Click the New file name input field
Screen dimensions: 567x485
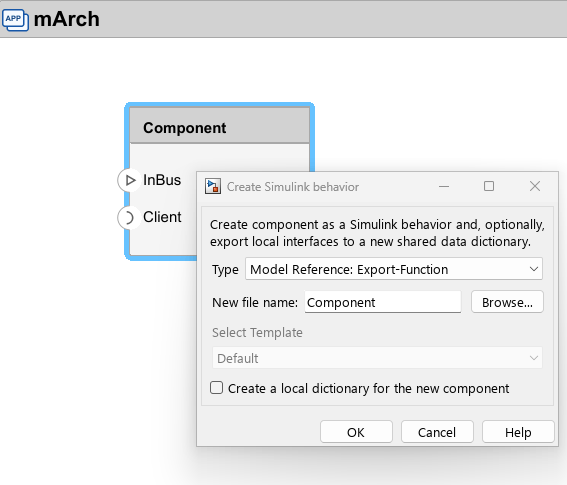point(383,302)
